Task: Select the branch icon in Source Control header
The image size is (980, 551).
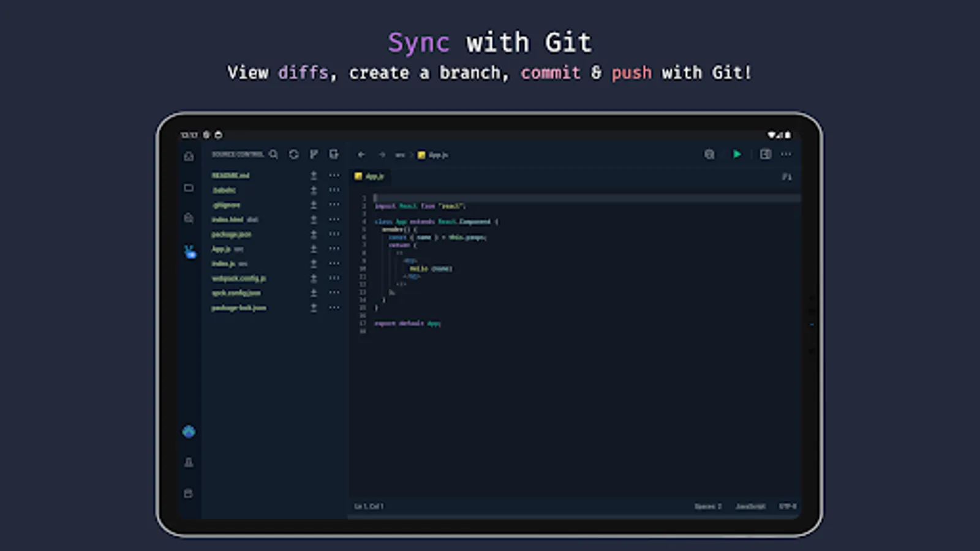Action: coord(314,154)
